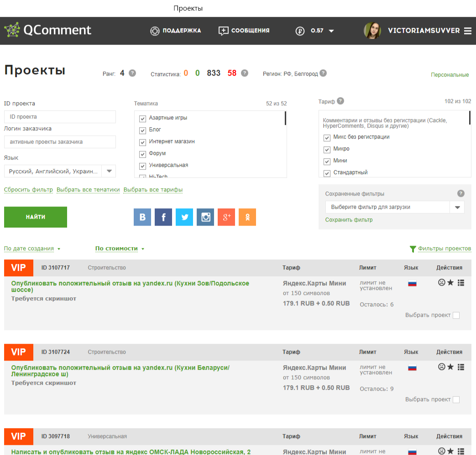Uncheck Стандартный tariff
Screen dimensions: 476x455
tap(327, 173)
